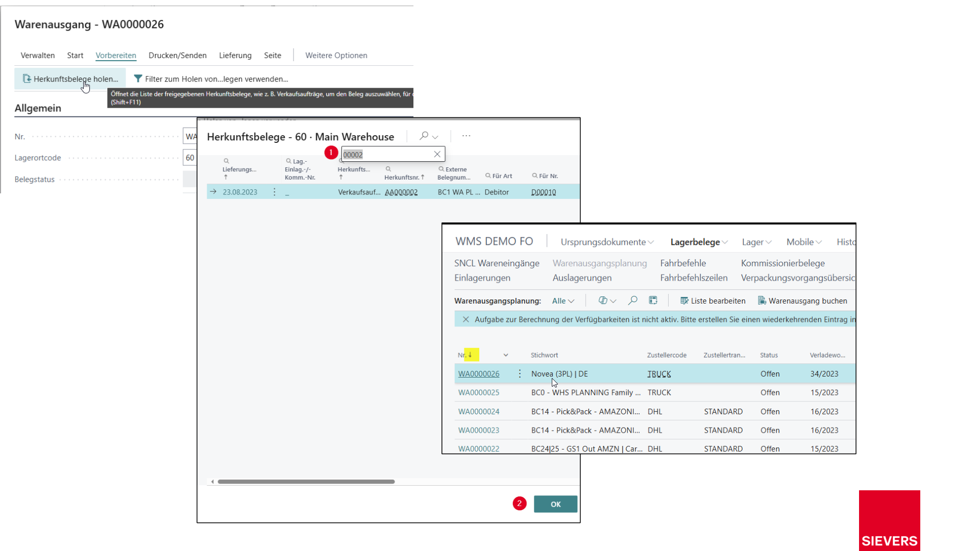Click the search icon in Herkunftsbelege dialog

424,136
